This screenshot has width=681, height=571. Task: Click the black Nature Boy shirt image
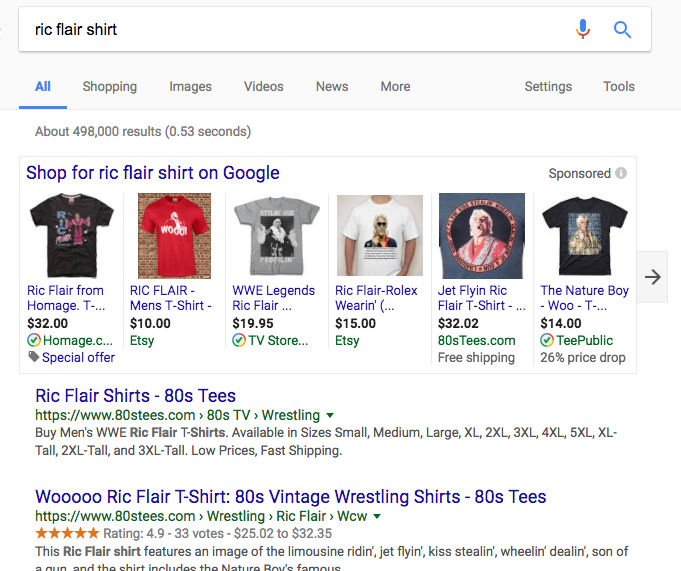tap(585, 236)
